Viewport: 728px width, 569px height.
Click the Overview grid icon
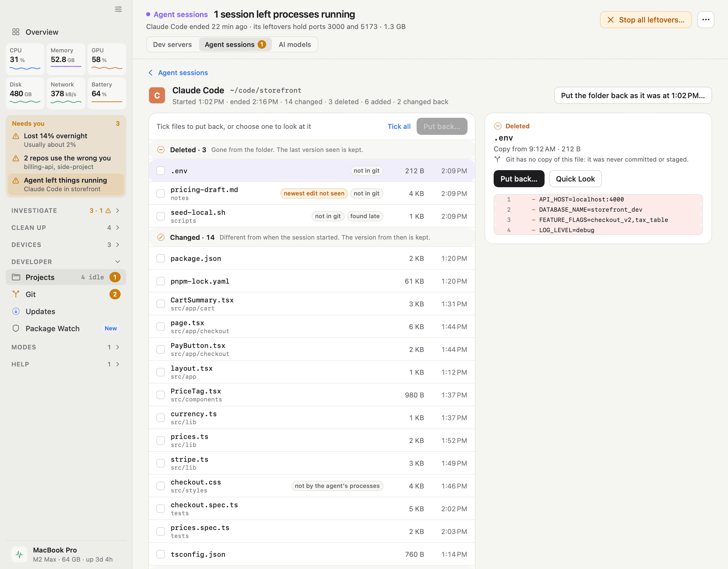coord(16,32)
